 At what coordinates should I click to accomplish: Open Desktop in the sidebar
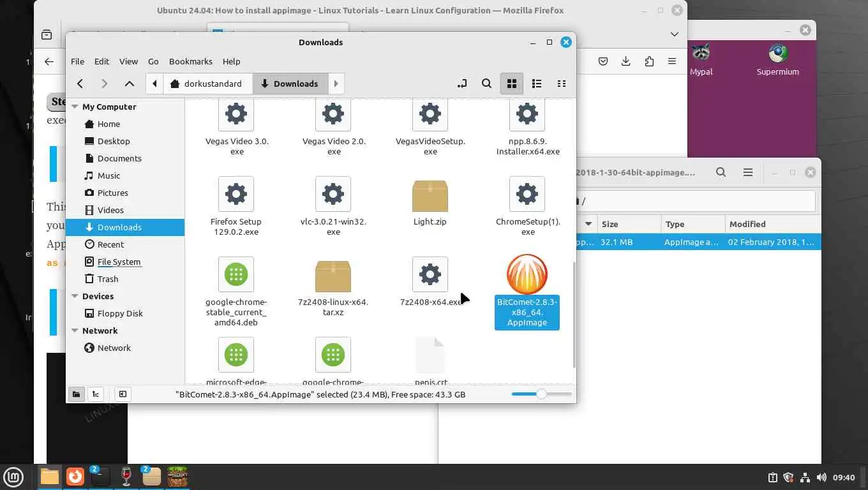(125, 141)
